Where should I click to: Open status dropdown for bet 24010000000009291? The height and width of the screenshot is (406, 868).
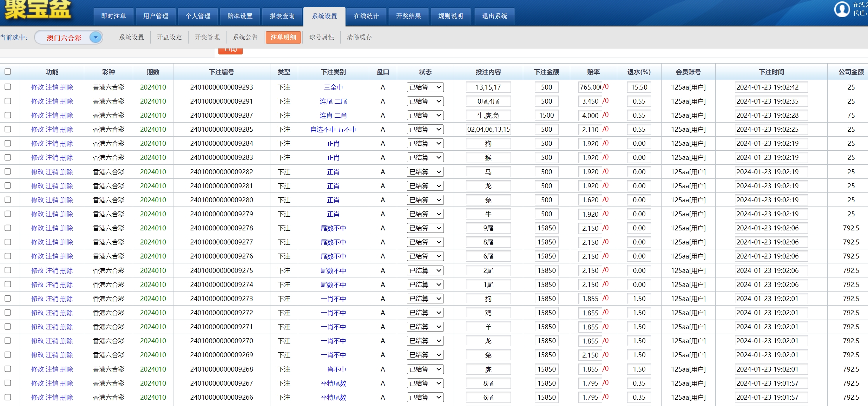tap(425, 101)
